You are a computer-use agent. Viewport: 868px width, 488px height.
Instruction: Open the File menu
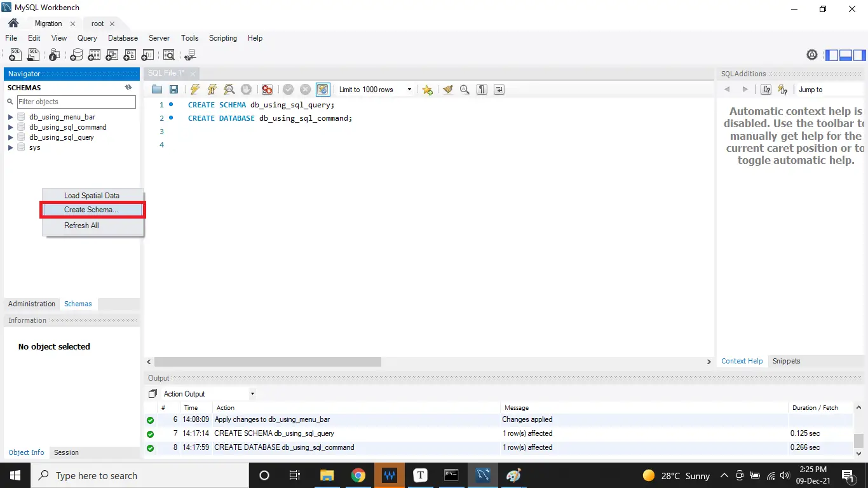click(x=11, y=38)
